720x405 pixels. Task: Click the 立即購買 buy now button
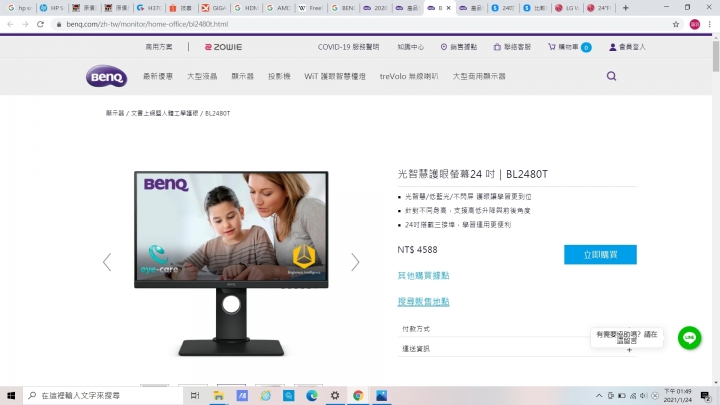click(600, 254)
